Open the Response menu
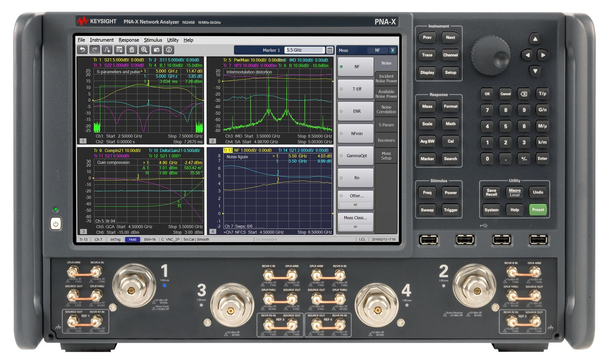This screenshot has width=606, height=364. 129,40
